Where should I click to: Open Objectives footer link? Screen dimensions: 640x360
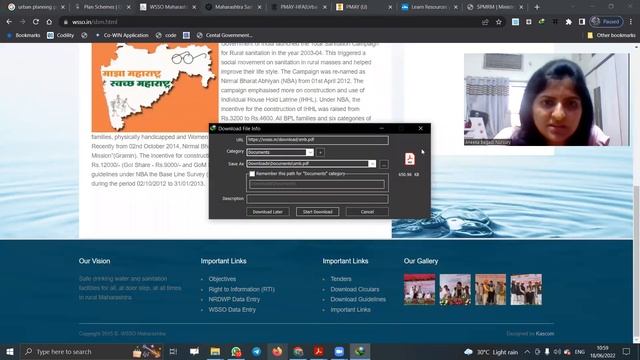point(222,279)
